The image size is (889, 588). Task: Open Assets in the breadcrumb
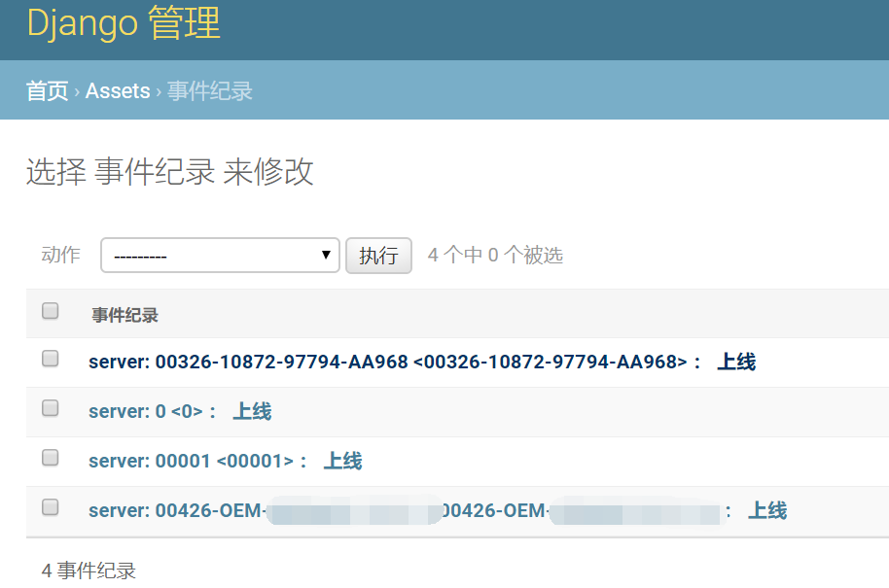point(118,91)
